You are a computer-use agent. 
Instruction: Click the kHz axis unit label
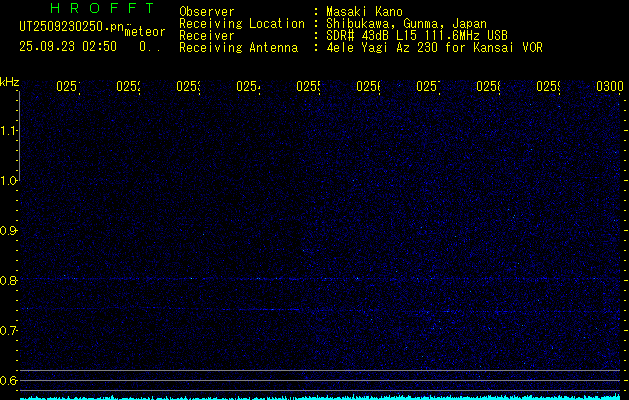(10, 82)
